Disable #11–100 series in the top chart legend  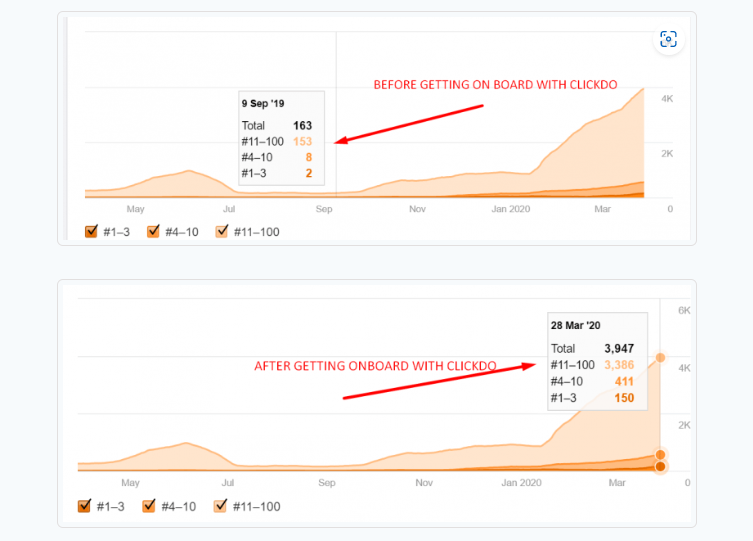click(222, 232)
